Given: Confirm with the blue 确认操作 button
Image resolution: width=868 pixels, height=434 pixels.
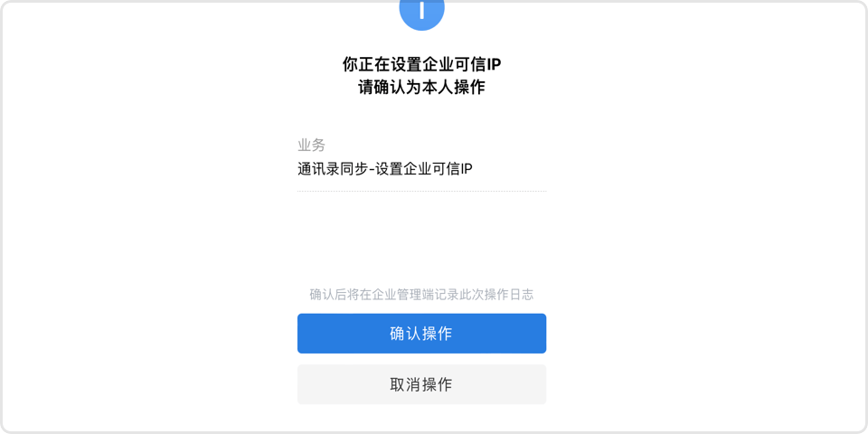Looking at the screenshot, I should point(422,334).
